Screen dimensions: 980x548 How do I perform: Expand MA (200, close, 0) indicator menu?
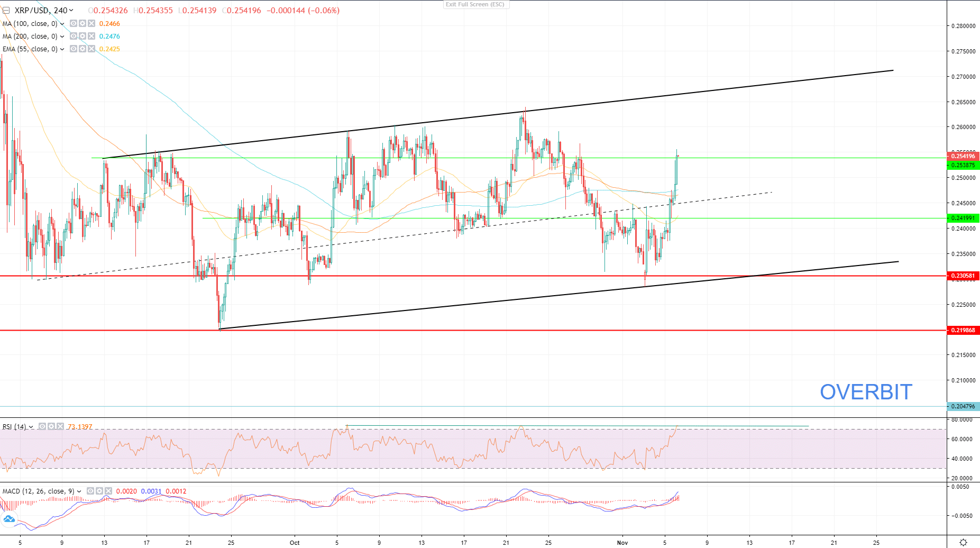62,36
